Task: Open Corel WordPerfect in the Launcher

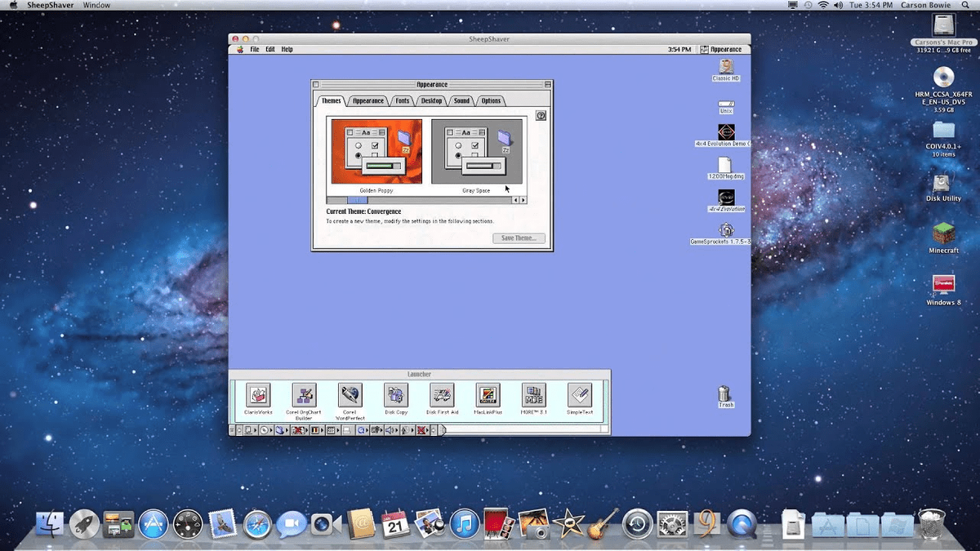Action: pos(350,396)
